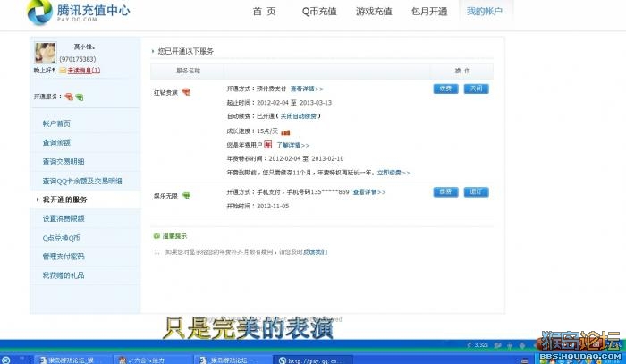Screen dimensions: 626x364
Task: Click the 开始时间:2012-11-05 text
Action: pos(258,206)
